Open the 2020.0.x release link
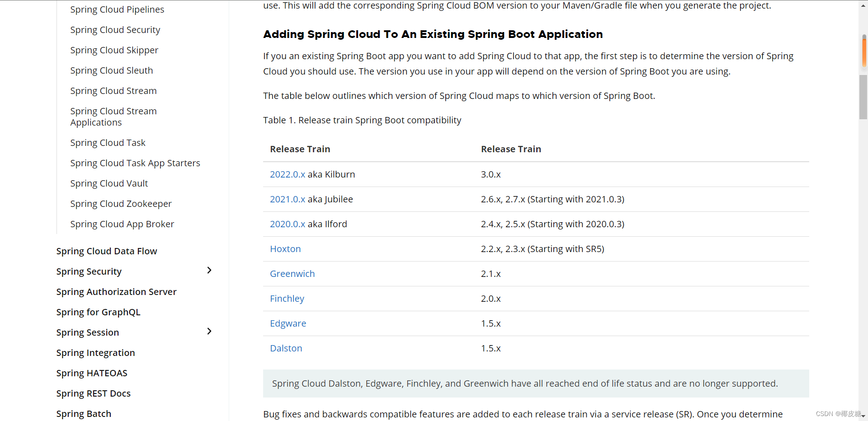Image resolution: width=868 pixels, height=421 pixels. 287,224
